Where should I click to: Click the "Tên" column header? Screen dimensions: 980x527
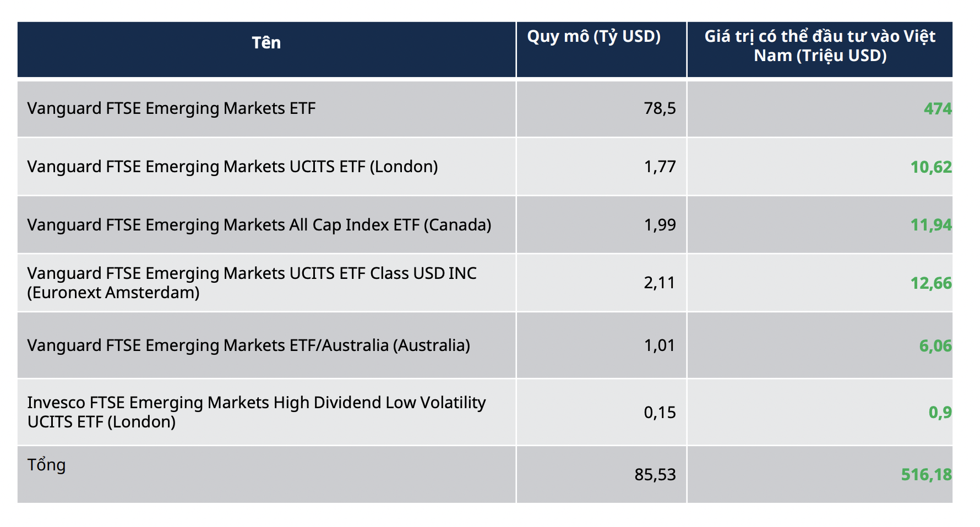click(x=266, y=43)
